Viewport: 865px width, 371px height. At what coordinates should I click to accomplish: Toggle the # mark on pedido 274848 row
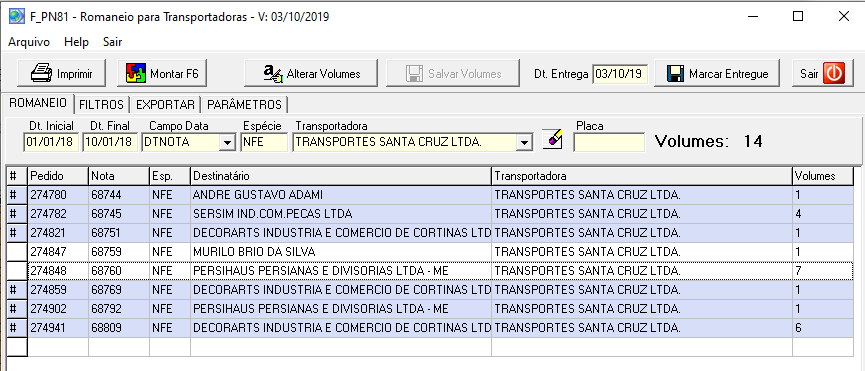(x=17, y=271)
